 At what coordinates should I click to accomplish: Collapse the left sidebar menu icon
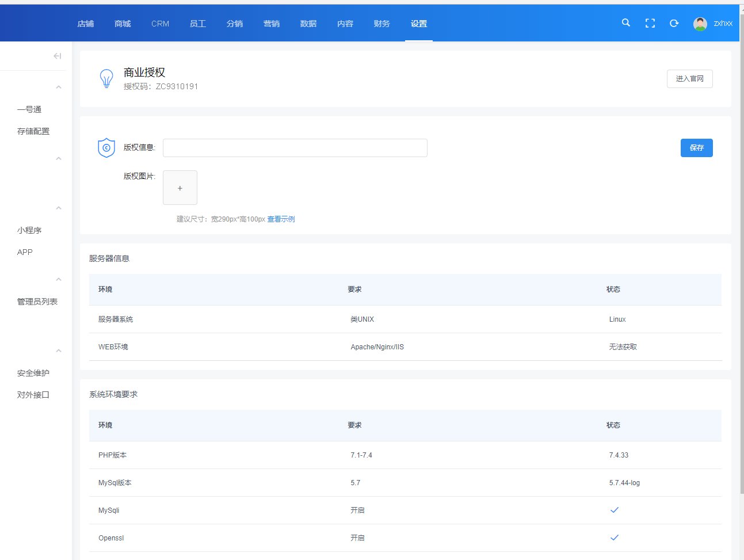(x=58, y=56)
